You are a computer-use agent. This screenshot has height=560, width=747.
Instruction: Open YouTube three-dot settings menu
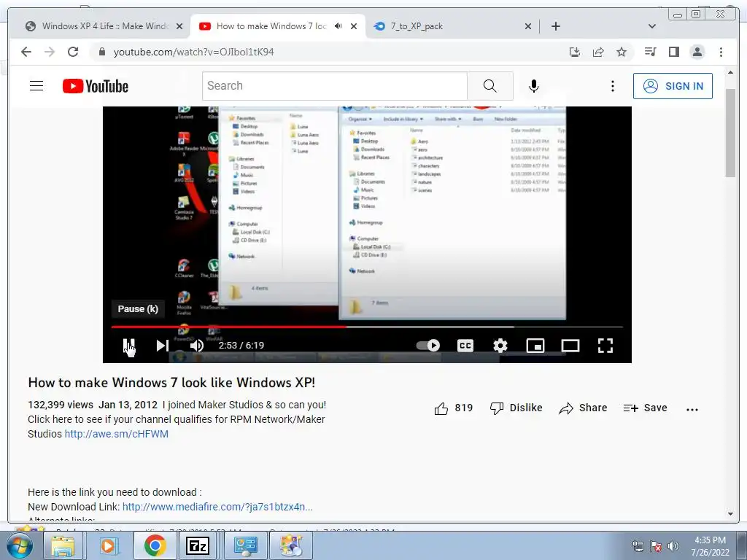click(613, 86)
